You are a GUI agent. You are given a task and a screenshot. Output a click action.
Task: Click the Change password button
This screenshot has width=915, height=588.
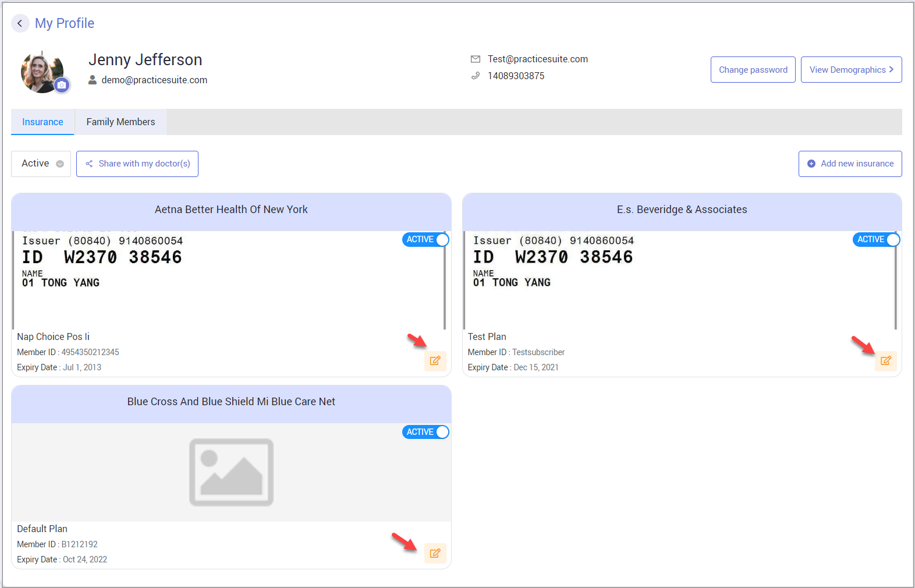[753, 70]
